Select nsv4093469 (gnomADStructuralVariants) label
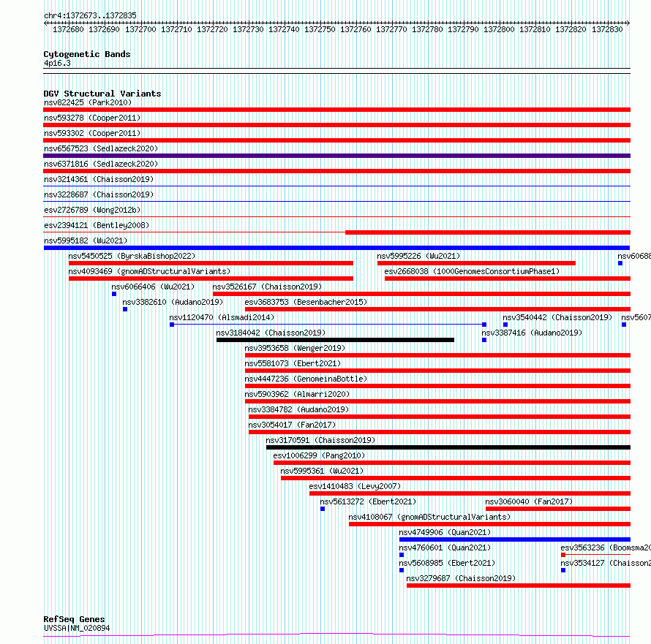Screen dimensions: 651x644 149,271
